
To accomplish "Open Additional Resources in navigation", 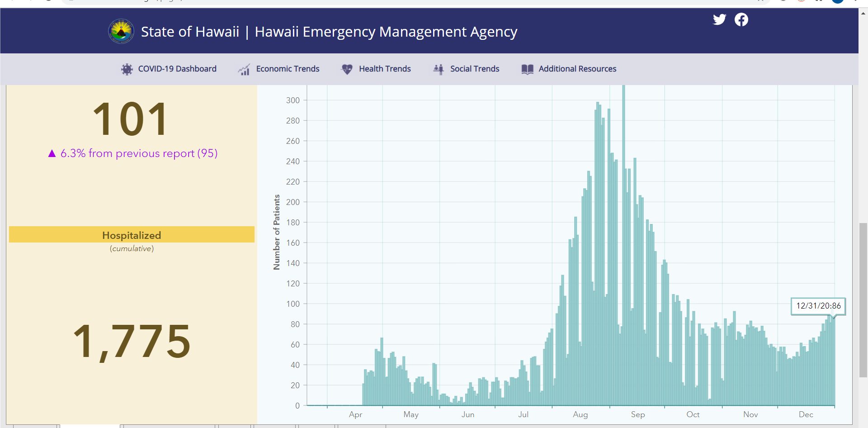I will (577, 69).
